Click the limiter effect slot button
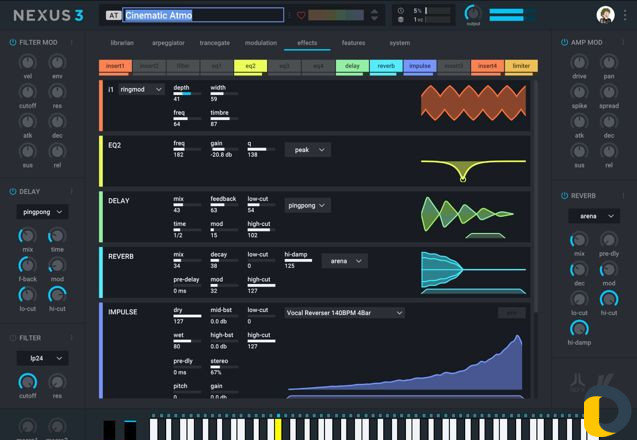Viewport: 637px width, 440px height. 521,66
